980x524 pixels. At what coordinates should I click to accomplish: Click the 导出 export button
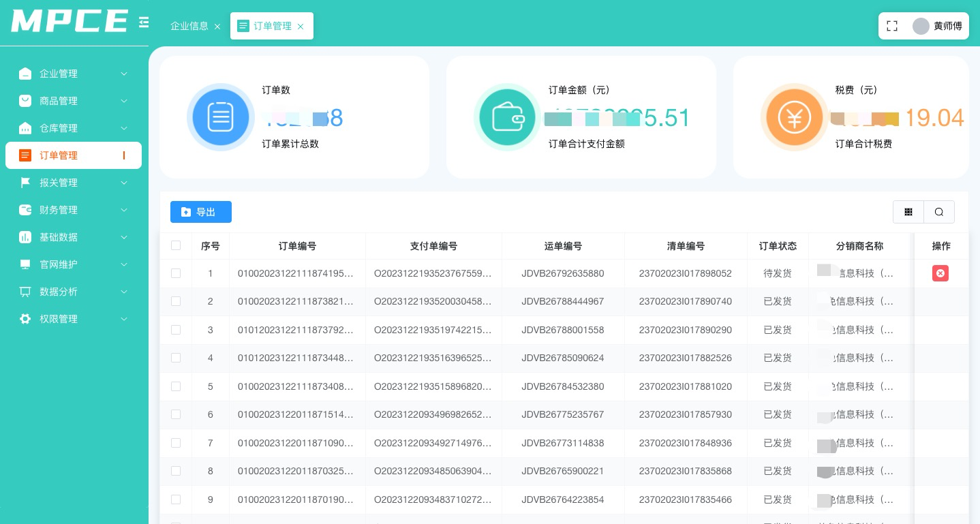201,212
